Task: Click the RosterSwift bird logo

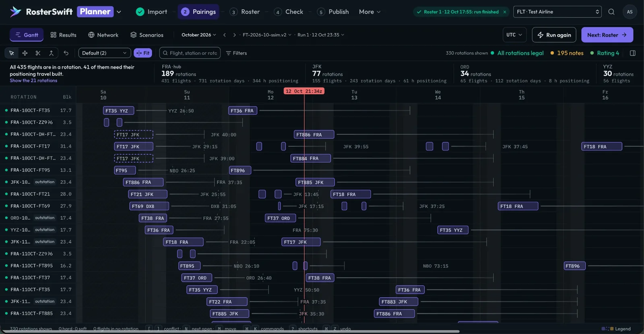Action: [x=15, y=12]
